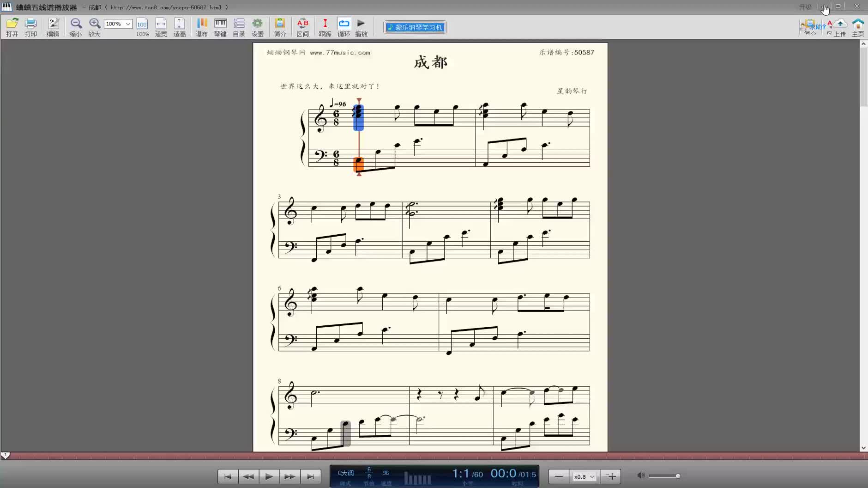Screen dimensions: 868x488
Task: Click the 96 tempo value in display
Action: tap(386, 473)
